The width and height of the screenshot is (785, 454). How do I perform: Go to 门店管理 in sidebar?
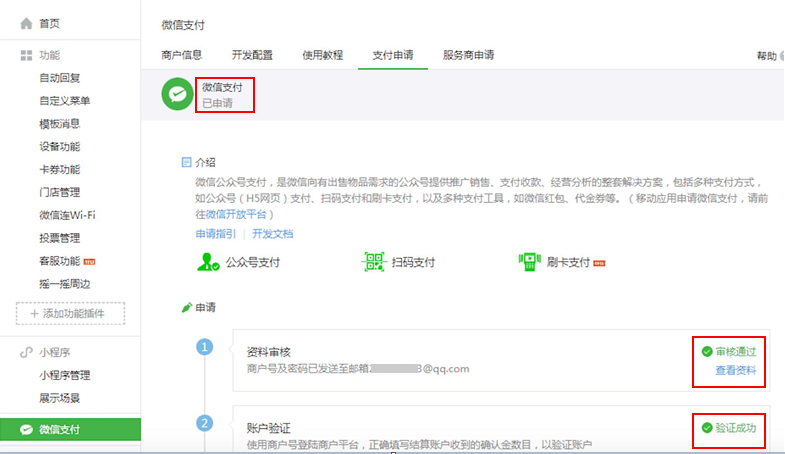point(60,192)
